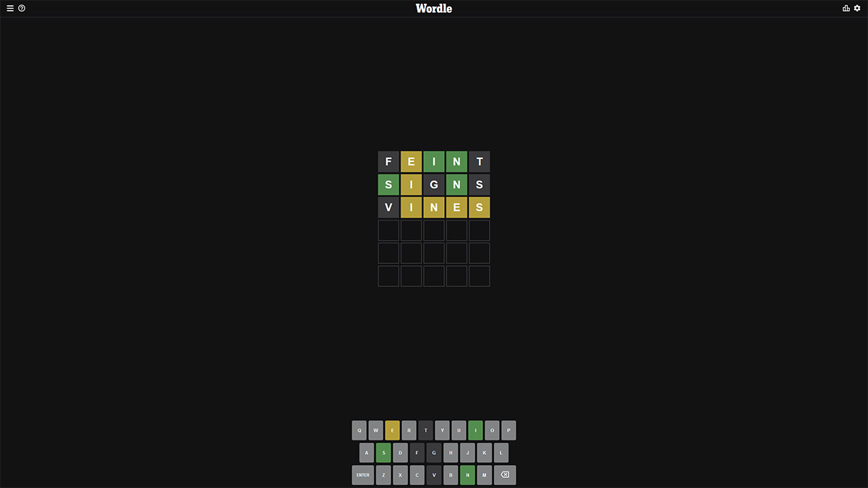Tap the L key
This screenshot has height=488, width=868.
pyautogui.click(x=501, y=453)
